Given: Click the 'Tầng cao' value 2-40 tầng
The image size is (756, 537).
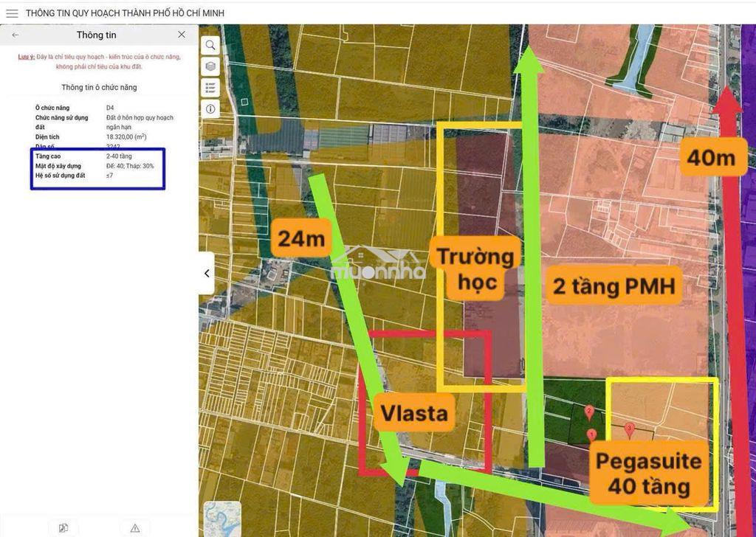Looking at the screenshot, I should click(119, 156).
